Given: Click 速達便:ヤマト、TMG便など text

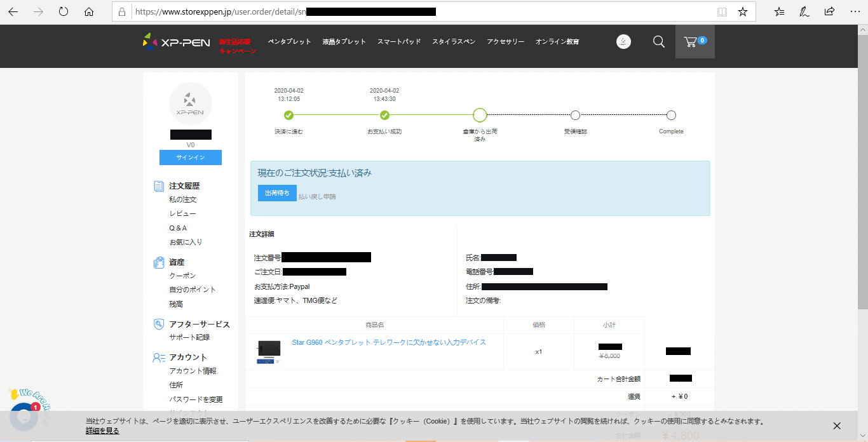Looking at the screenshot, I should click(295, 300).
